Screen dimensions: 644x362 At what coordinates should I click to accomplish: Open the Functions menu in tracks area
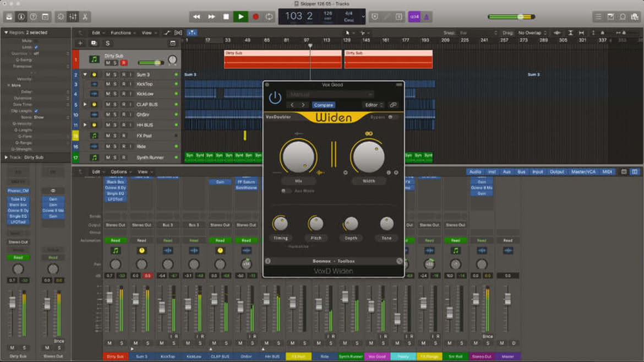(x=122, y=33)
